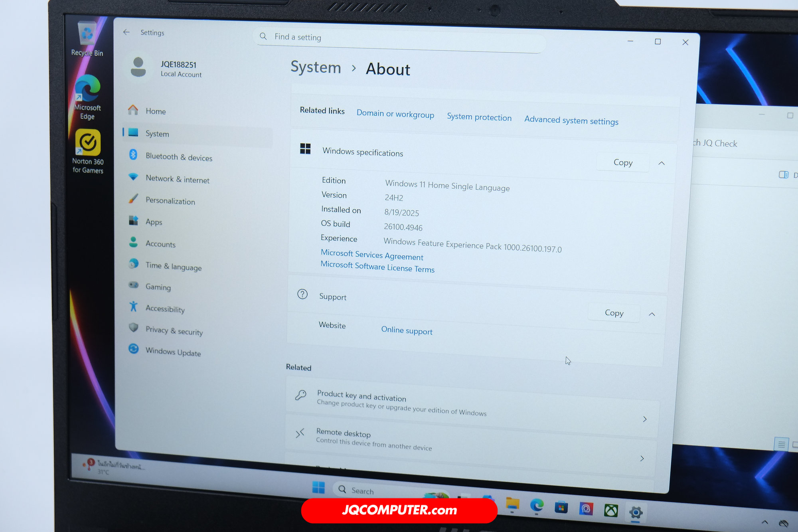Click the Edition value Windows 11 Home Single Language
Viewport: 798px width, 532px height.
click(447, 186)
